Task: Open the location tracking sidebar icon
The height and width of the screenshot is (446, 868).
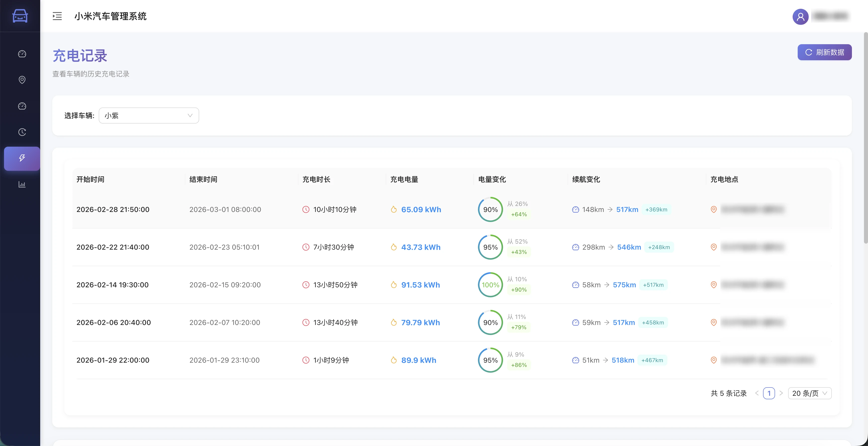Action: click(22, 80)
